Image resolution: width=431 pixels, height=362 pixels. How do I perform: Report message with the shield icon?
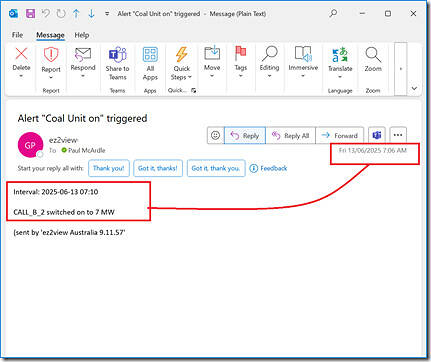tap(51, 55)
